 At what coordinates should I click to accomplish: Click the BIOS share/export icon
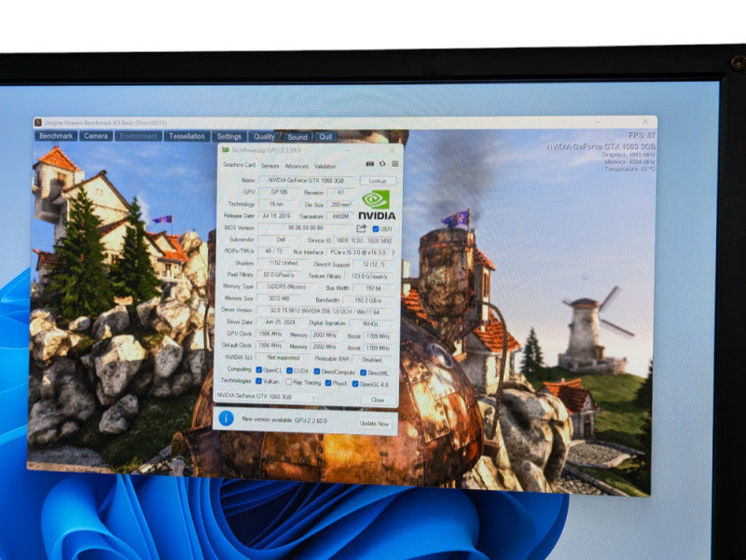pyautogui.click(x=362, y=228)
